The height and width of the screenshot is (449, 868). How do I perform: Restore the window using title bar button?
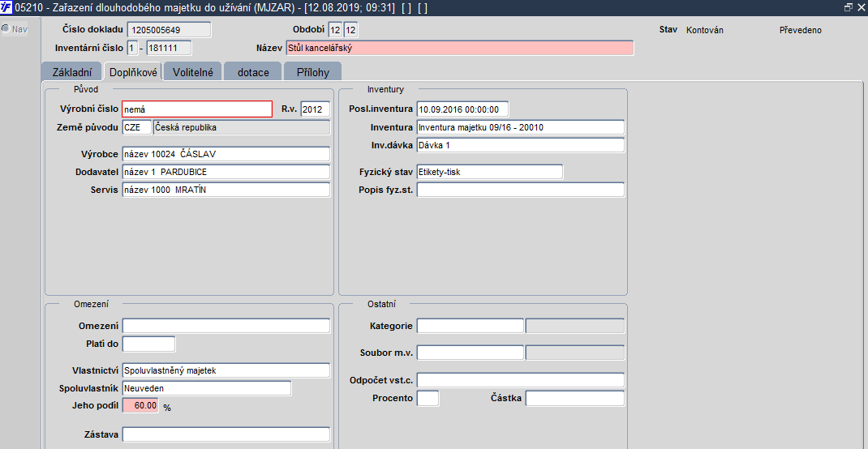coord(848,8)
